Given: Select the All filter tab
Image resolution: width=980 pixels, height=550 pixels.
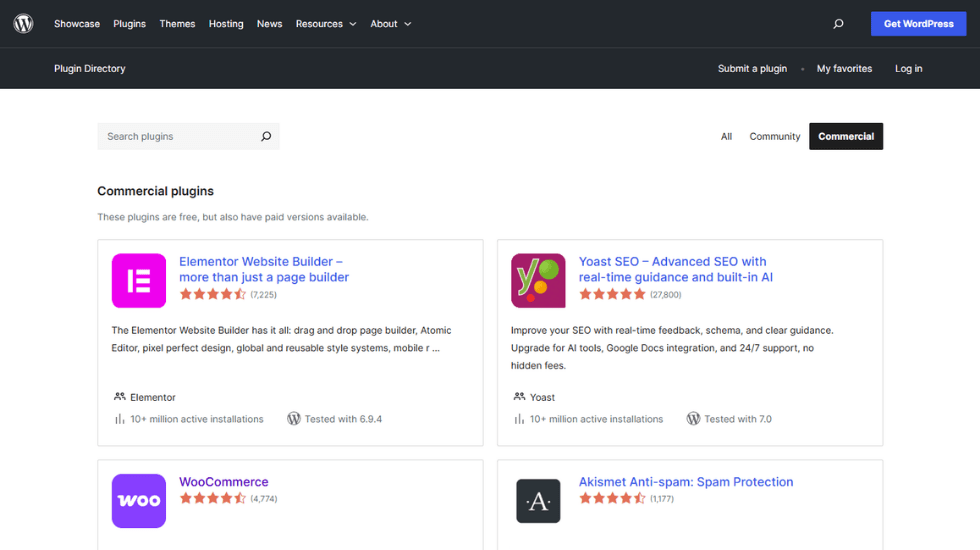Looking at the screenshot, I should (x=726, y=136).
